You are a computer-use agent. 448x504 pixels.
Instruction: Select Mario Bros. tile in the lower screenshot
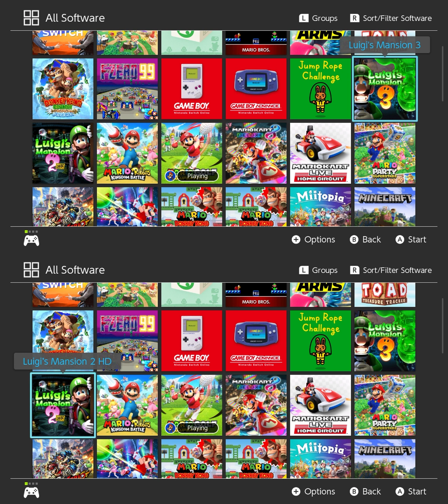256,295
